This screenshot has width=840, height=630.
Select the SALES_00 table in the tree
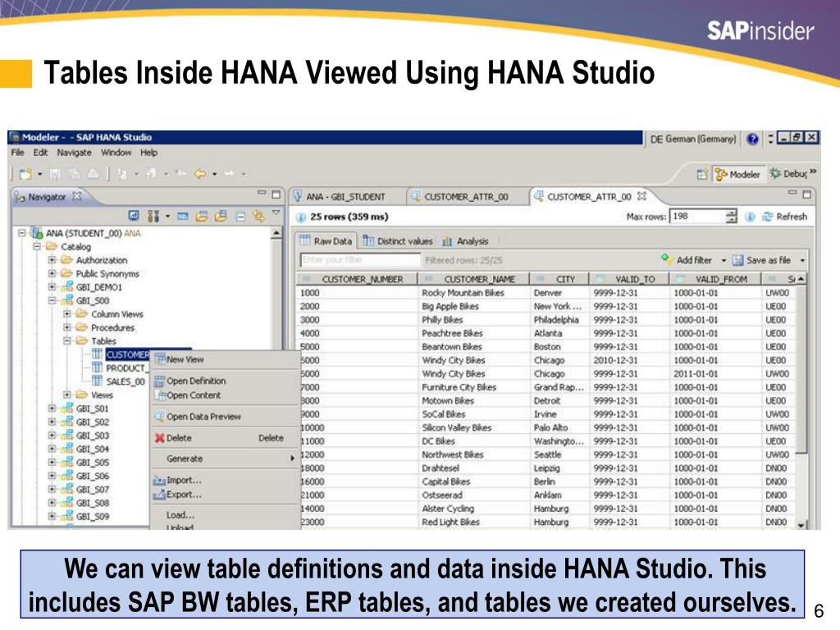(125, 381)
